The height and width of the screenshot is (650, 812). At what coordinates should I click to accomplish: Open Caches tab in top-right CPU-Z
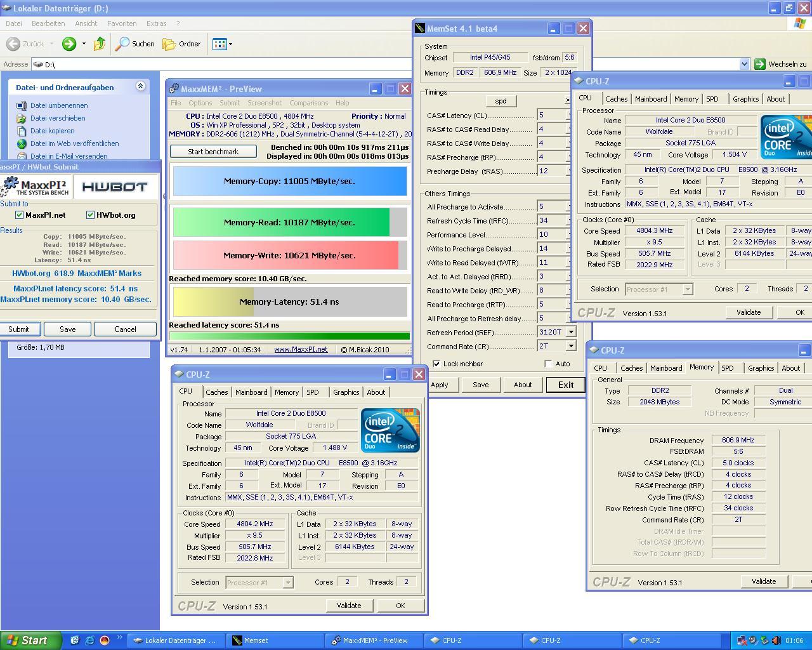[x=616, y=99]
